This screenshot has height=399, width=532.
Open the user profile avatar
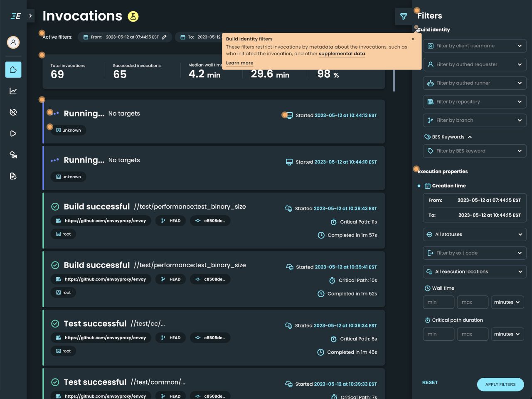coord(13,42)
